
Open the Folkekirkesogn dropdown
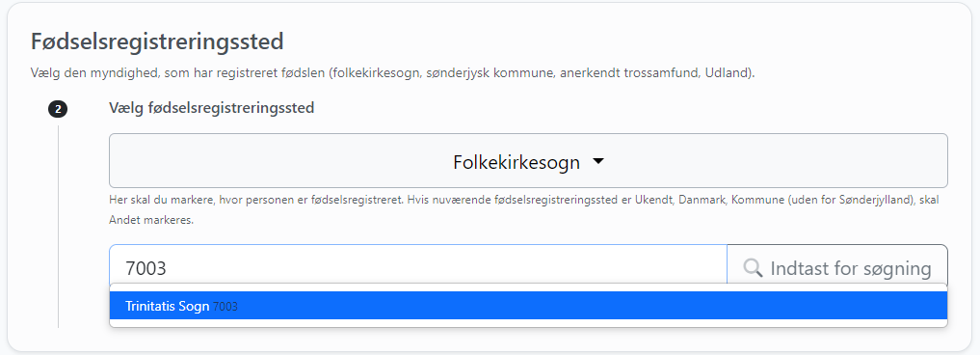click(x=528, y=161)
